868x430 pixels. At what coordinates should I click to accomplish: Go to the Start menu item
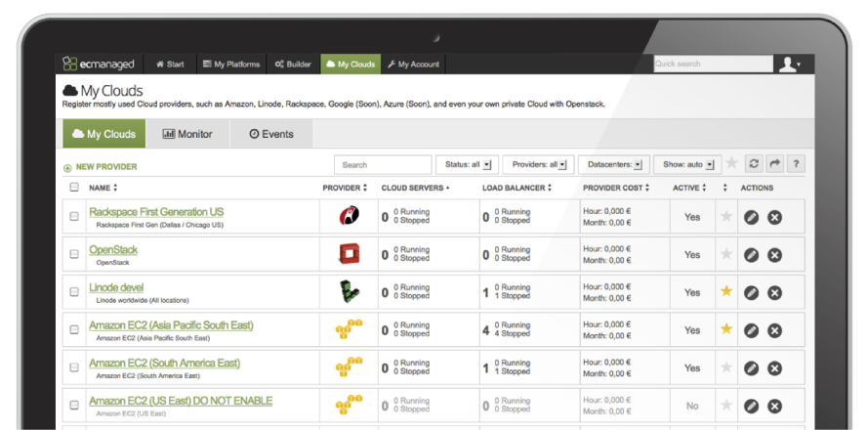coord(171,64)
